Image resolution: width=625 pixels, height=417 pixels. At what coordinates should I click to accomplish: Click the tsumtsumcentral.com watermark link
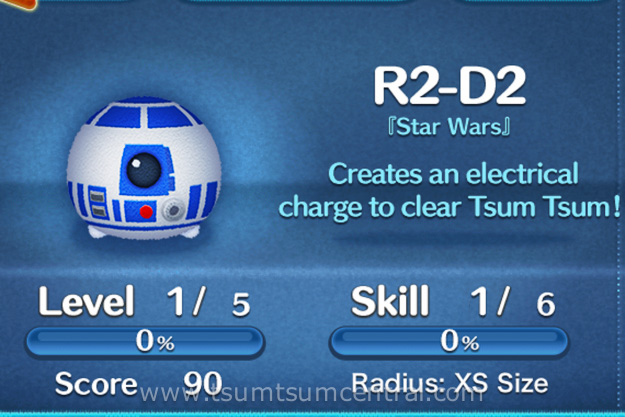311,393
